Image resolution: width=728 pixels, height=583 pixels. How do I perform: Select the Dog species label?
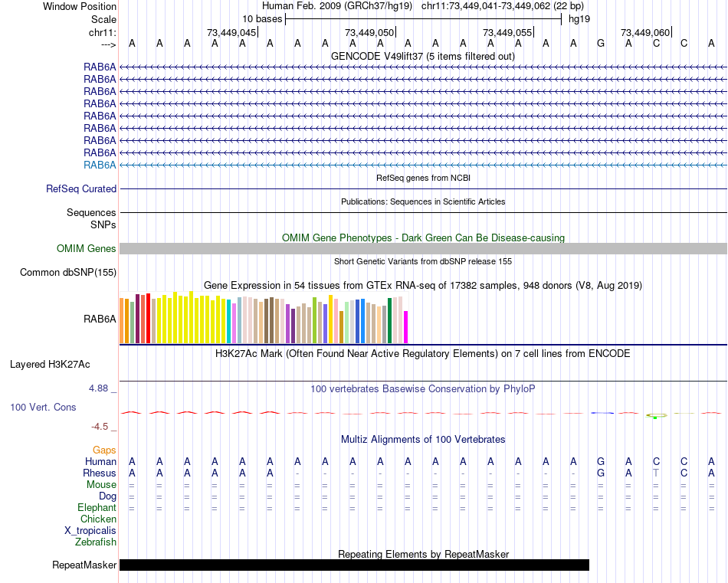pyautogui.click(x=108, y=496)
